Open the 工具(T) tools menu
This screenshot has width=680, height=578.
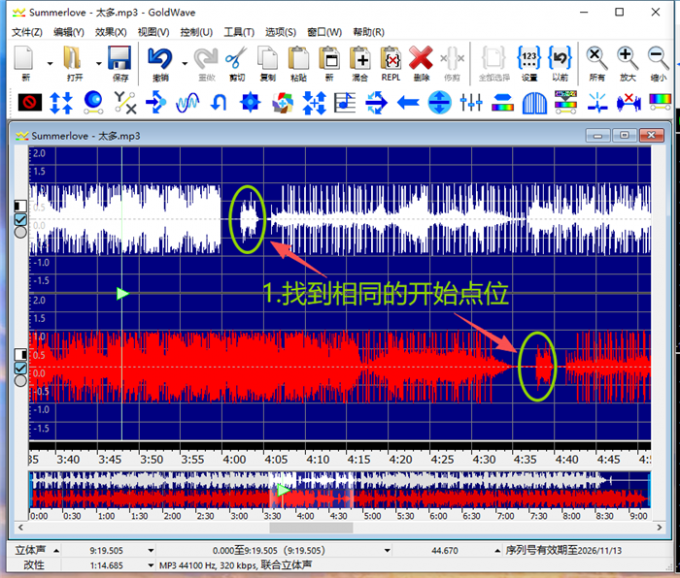(x=239, y=32)
